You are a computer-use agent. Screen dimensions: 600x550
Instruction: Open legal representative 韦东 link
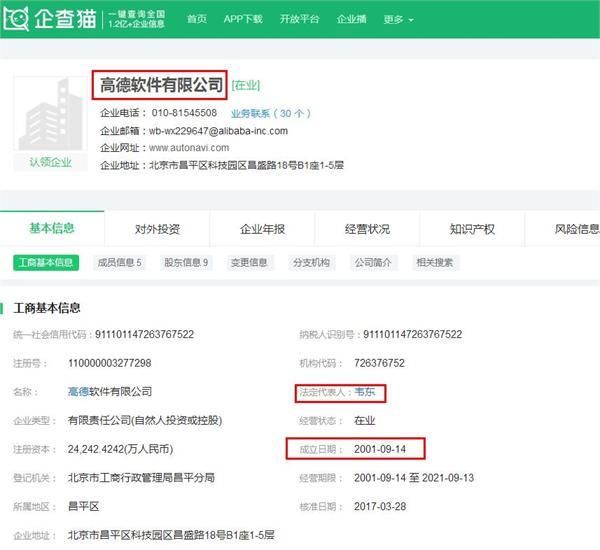point(365,392)
